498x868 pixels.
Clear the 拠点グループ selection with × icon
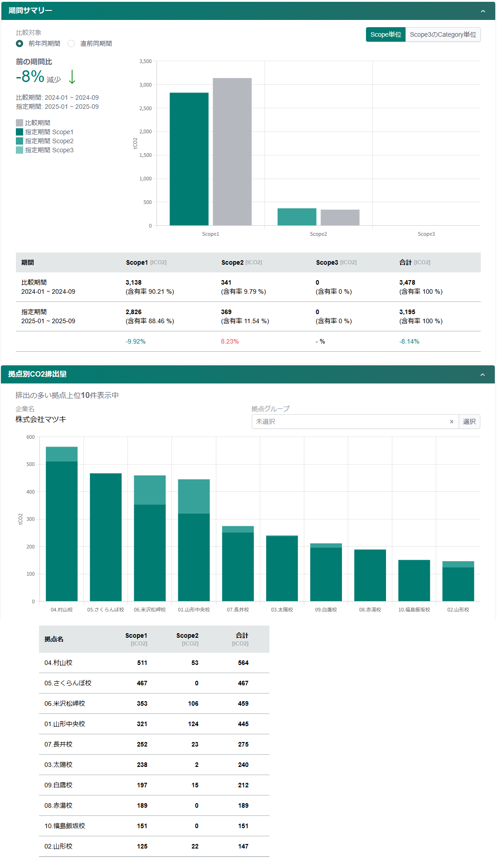coord(451,422)
